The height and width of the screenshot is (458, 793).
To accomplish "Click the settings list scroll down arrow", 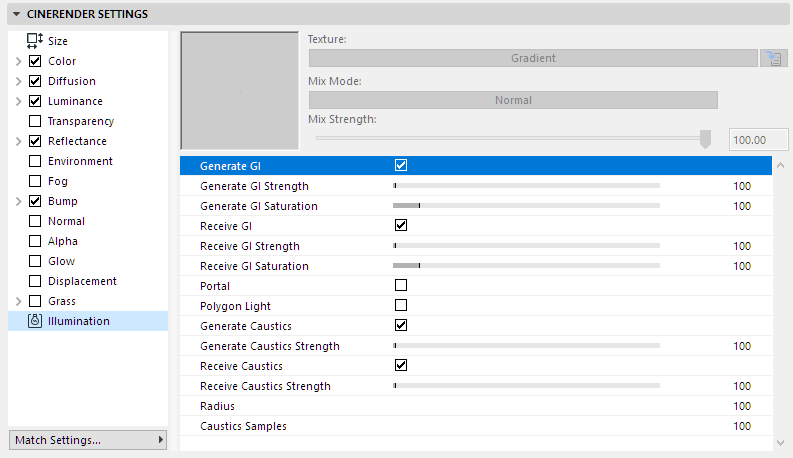I will pyautogui.click(x=780, y=443).
